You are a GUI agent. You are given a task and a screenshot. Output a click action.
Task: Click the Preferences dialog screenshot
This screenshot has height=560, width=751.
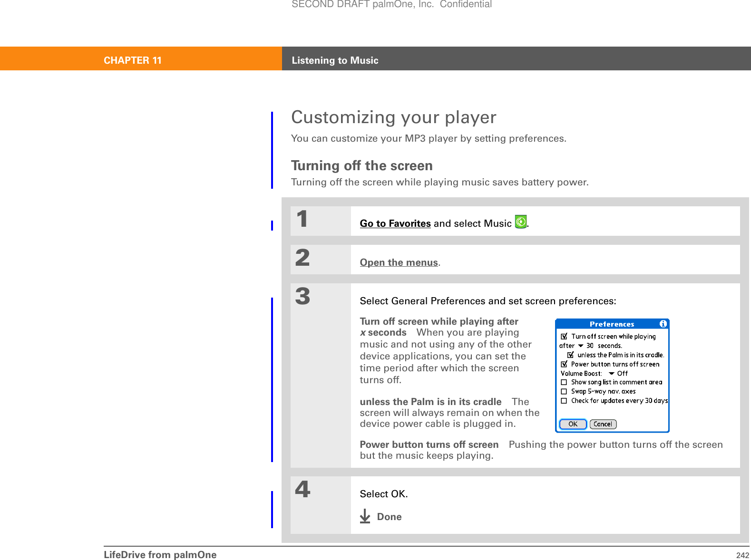point(612,376)
